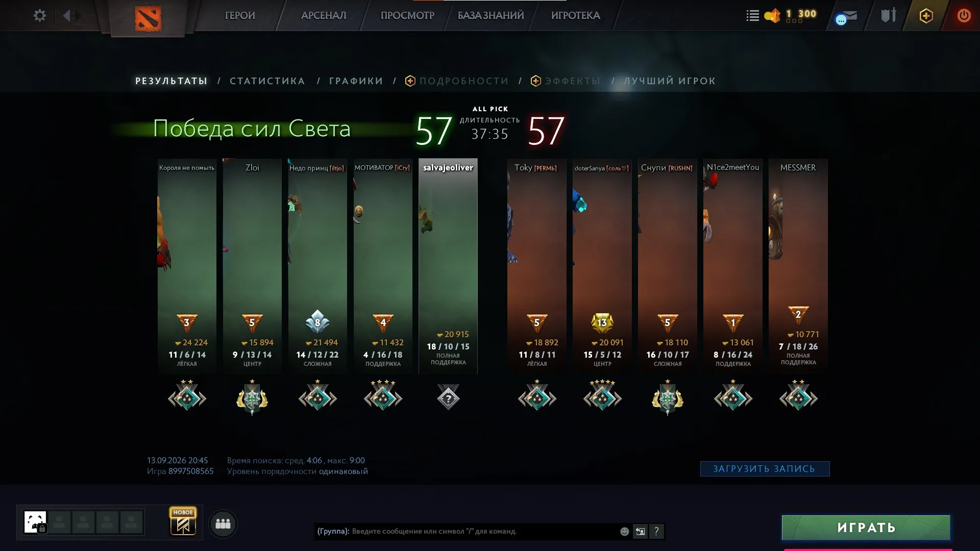Open the ПРОСМОТР menu
Image resolution: width=980 pixels, height=551 pixels.
click(x=407, y=15)
